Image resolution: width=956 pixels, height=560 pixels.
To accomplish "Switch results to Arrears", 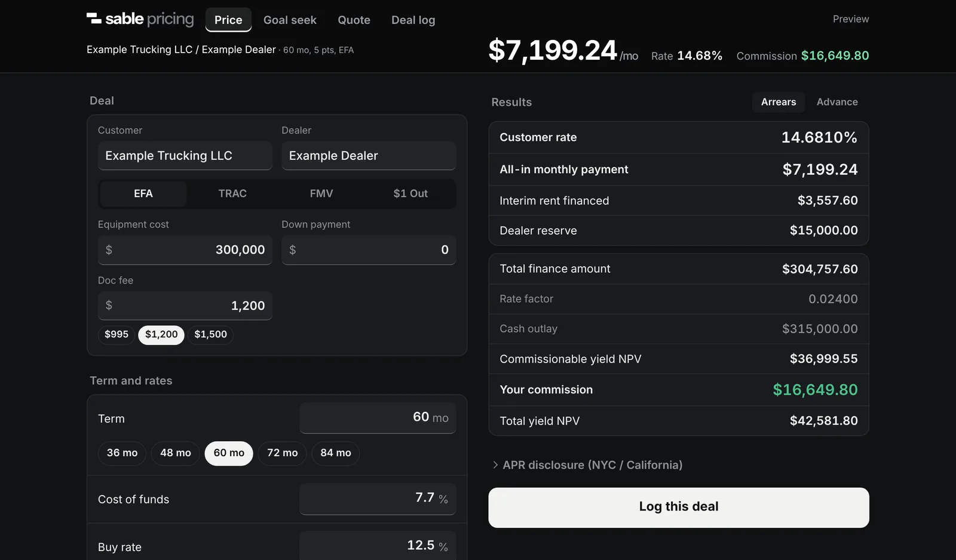I will [779, 102].
